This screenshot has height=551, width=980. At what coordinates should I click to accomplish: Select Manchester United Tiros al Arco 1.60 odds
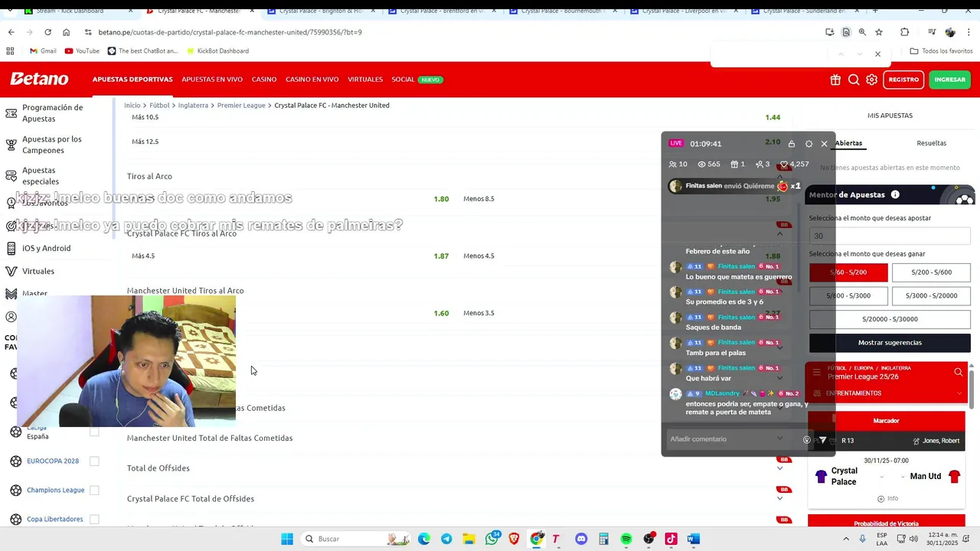click(x=441, y=314)
